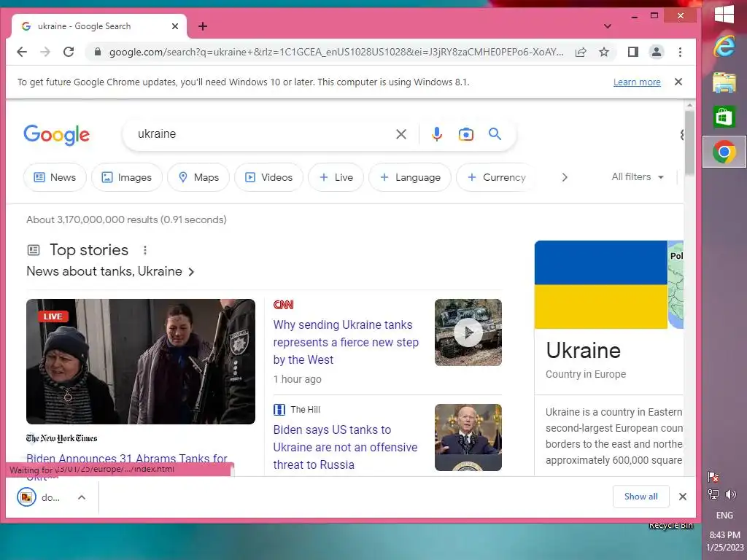Open the side panel icon
The image size is (747, 560).
(x=632, y=52)
